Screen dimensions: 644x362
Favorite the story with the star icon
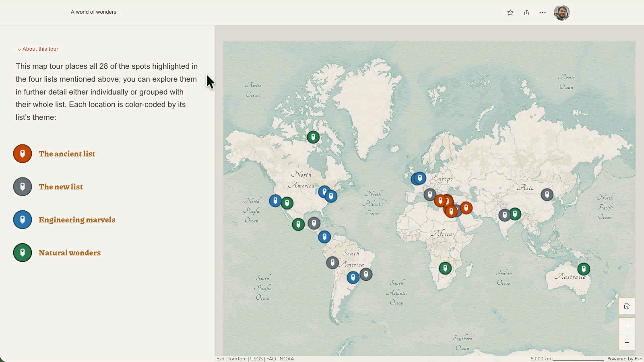[510, 12]
